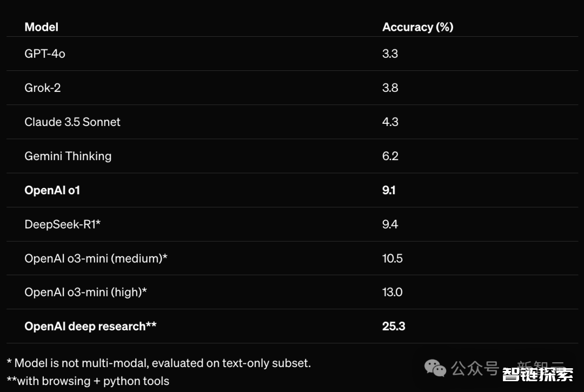This screenshot has width=584, height=392.
Task: Click the 25.3 accuracy value
Action: 394,327
